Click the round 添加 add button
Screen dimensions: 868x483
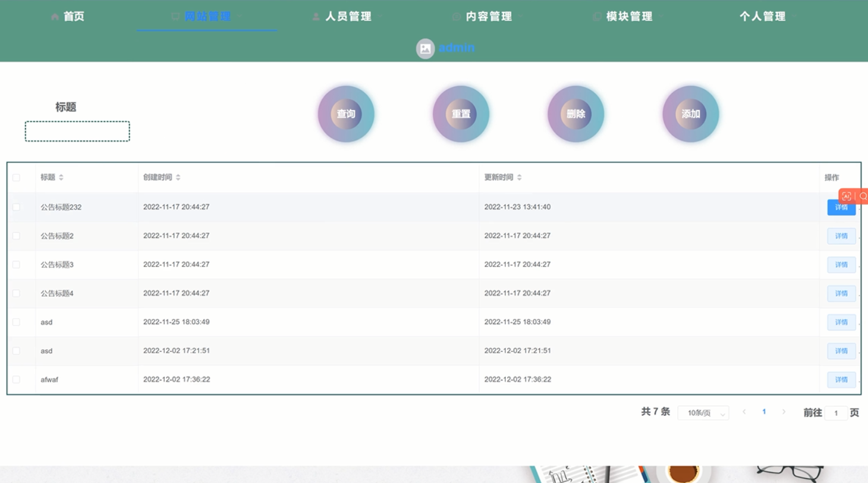click(691, 114)
